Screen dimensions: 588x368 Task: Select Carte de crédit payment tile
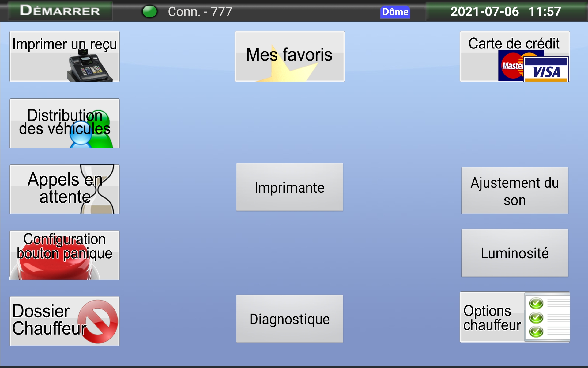pos(515,56)
